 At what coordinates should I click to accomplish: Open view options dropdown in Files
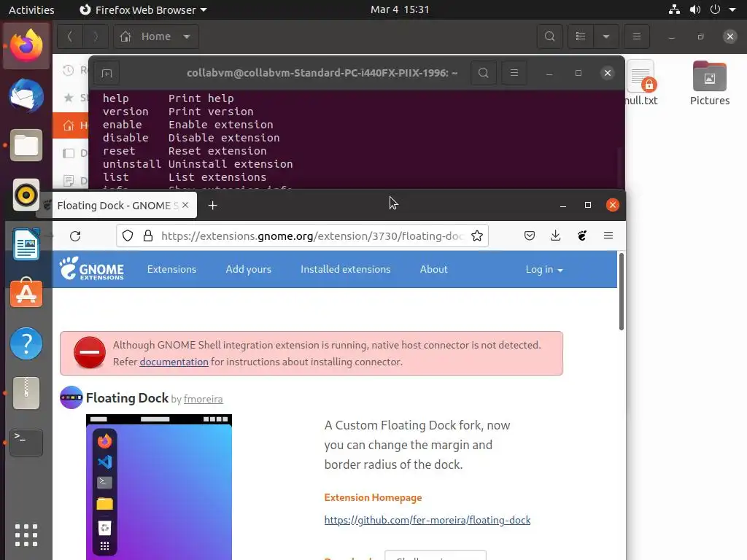pos(606,36)
